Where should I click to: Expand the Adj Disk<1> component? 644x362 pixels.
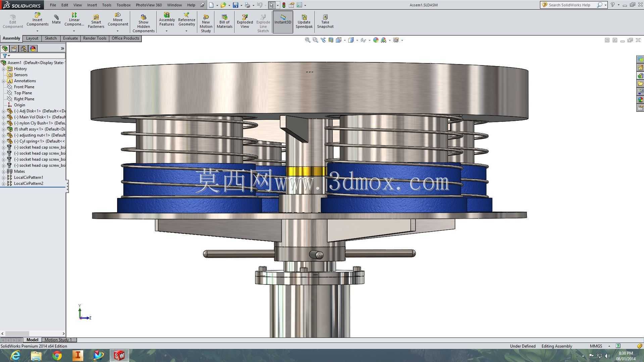(x=4, y=111)
